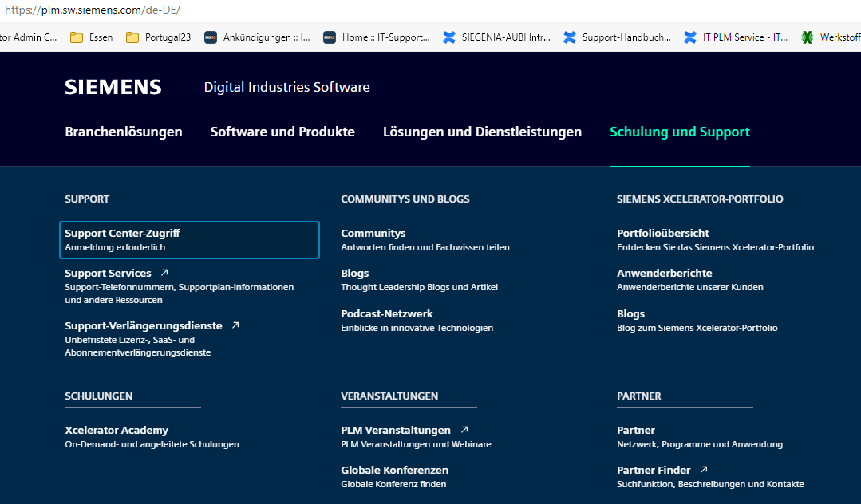Image resolution: width=861 pixels, height=504 pixels.
Task: Open the Xcelerator Academy link
Action: tap(117, 430)
